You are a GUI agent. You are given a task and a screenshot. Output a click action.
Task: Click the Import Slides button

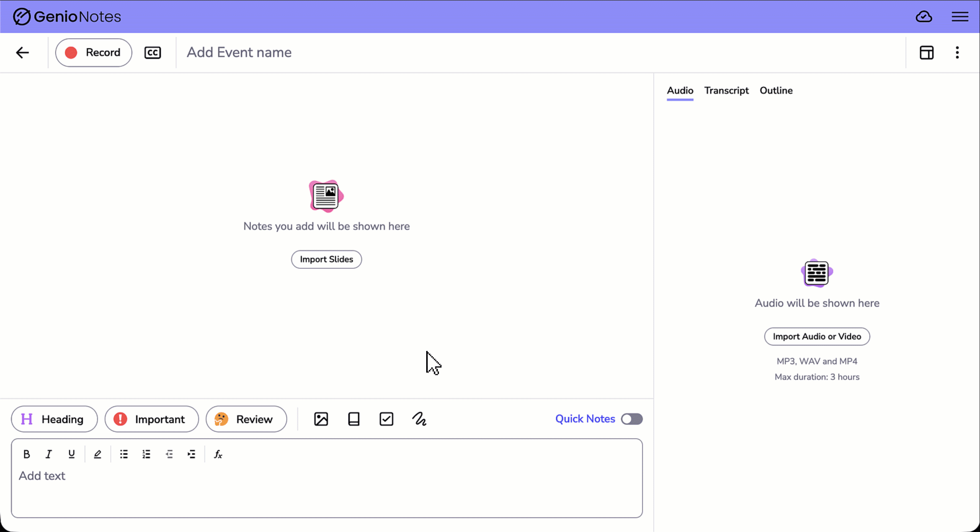click(x=327, y=259)
